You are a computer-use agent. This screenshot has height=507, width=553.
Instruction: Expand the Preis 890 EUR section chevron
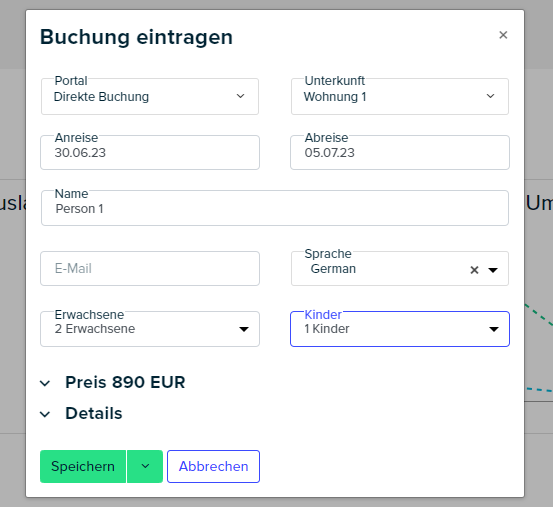[45, 383]
